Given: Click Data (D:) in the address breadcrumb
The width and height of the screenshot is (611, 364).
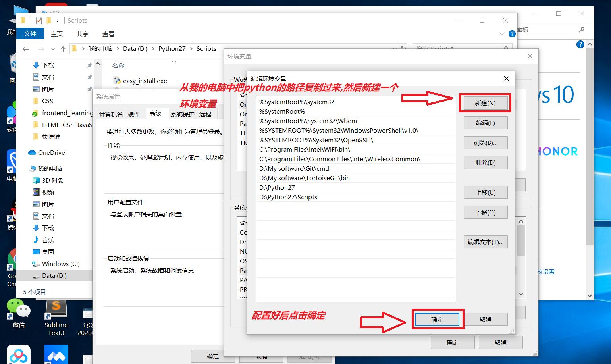Looking at the screenshot, I should [x=135, y=48].
